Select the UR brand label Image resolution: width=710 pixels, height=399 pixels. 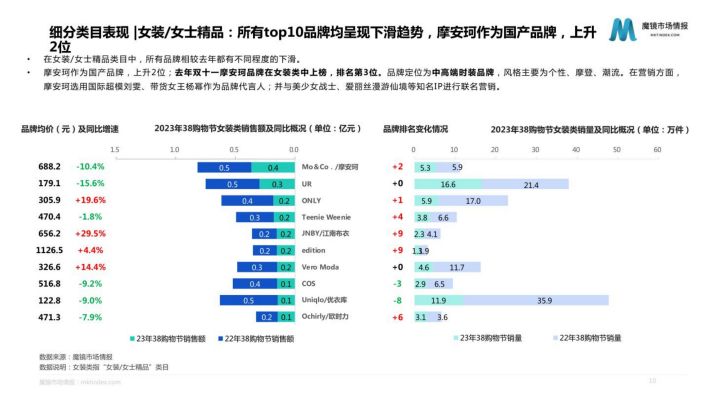[307, 184]
